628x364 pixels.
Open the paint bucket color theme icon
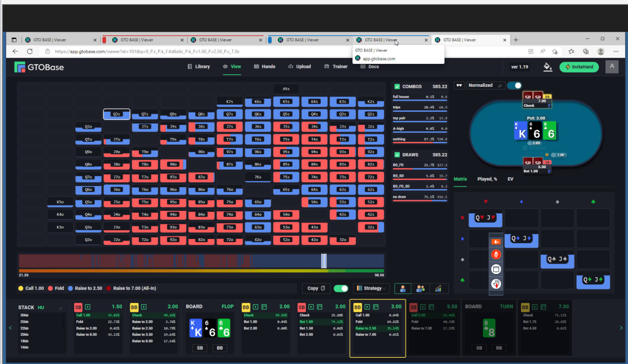coord(548,67)
